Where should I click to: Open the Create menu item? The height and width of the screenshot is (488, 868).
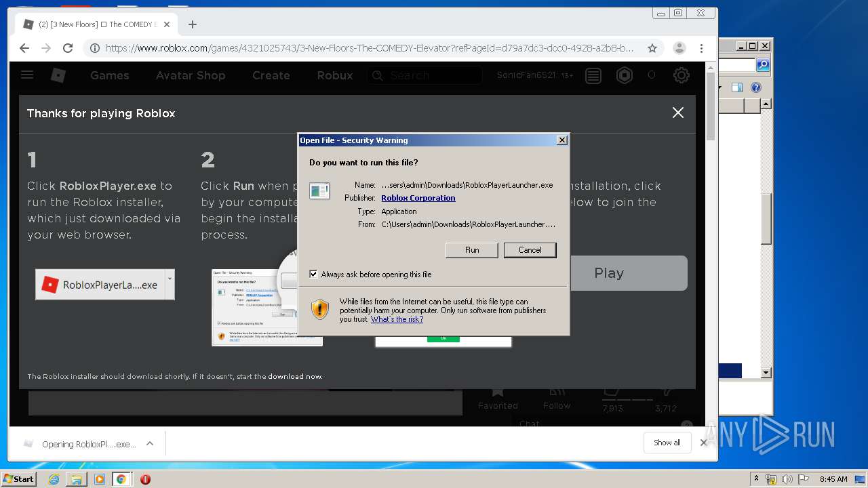(271, 75)
